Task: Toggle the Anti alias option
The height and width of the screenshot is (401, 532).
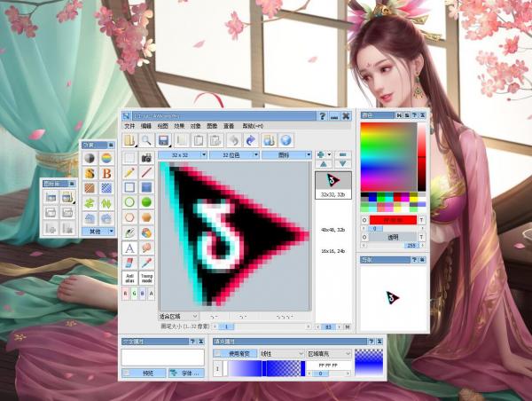Action: point(129,278)
